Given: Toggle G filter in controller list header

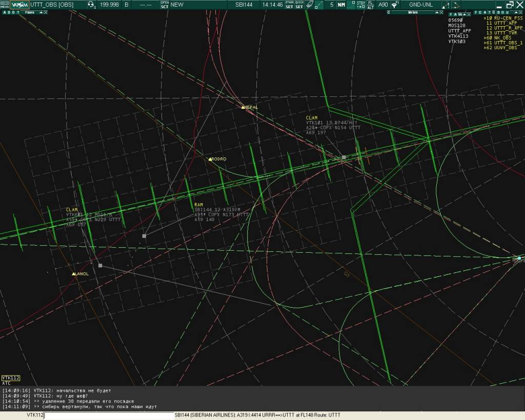Looking at the screenshot, I should tap(494, 12).
